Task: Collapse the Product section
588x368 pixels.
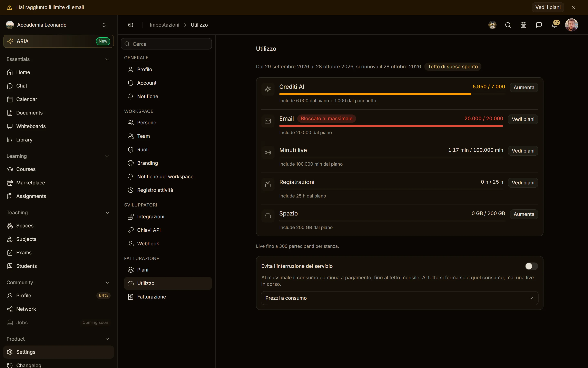Action: coord(107,339)
